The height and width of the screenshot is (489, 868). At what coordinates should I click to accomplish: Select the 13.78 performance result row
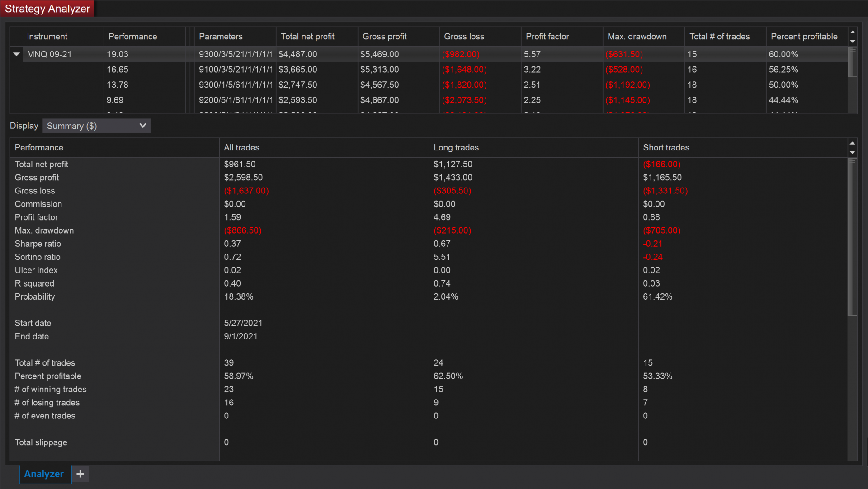pos(118,85)
